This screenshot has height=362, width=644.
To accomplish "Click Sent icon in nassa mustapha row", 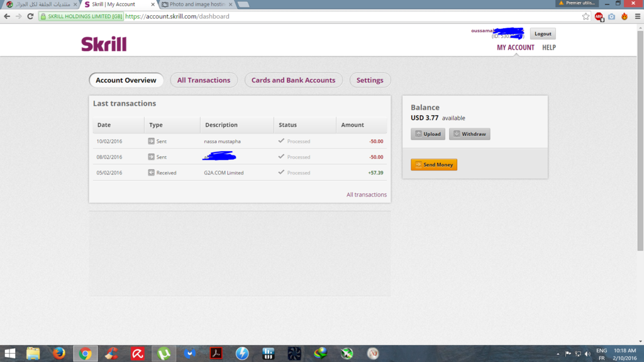I will tap(151, 141).
